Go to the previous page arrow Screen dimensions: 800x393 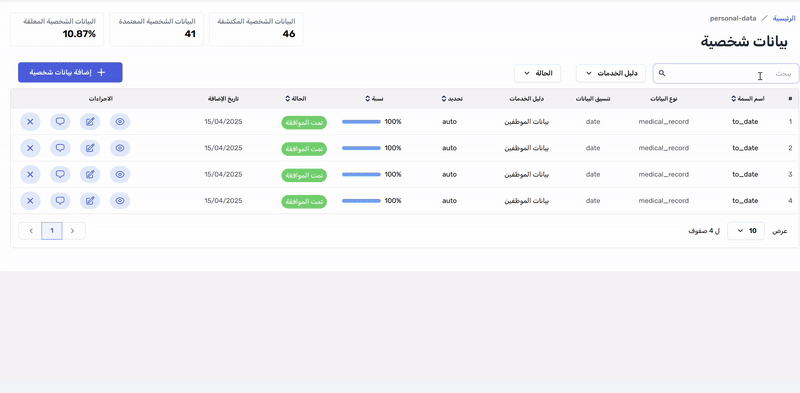(x=72, y=231)
